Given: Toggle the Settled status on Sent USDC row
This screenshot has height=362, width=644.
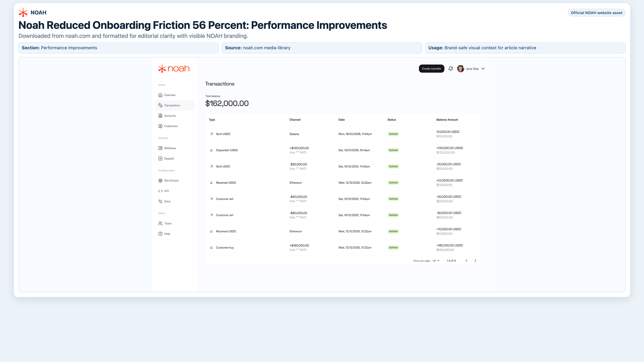Looking at the screenshot, I should tap(393, 134).
